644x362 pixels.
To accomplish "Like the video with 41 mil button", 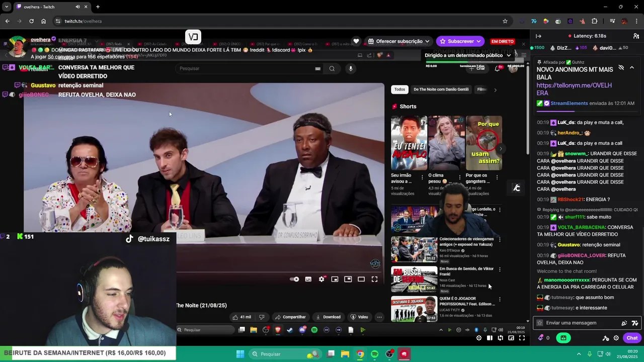I will tap(242, 317).
